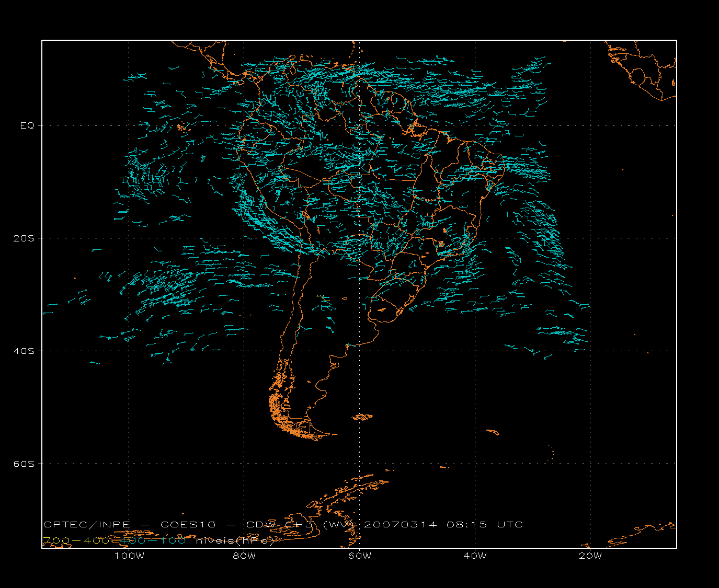
Task: Click the CDW CH3 (WV) label
Action: click(x=301, y=524)
